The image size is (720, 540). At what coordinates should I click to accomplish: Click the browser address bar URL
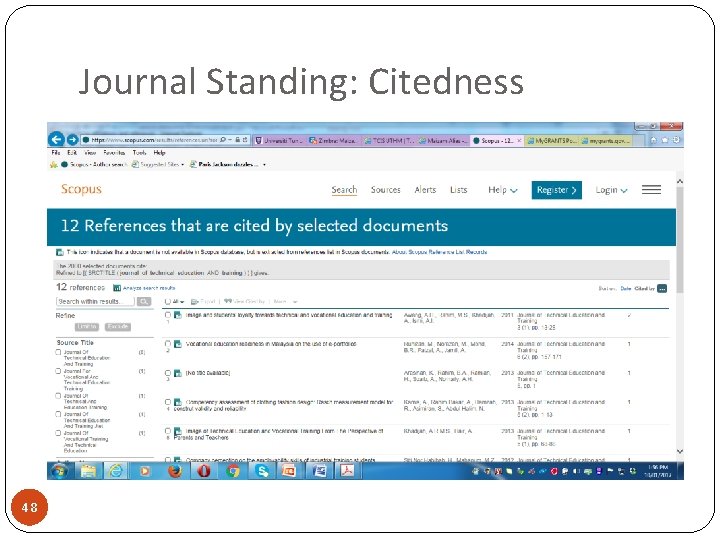click(x=154, y=140)
